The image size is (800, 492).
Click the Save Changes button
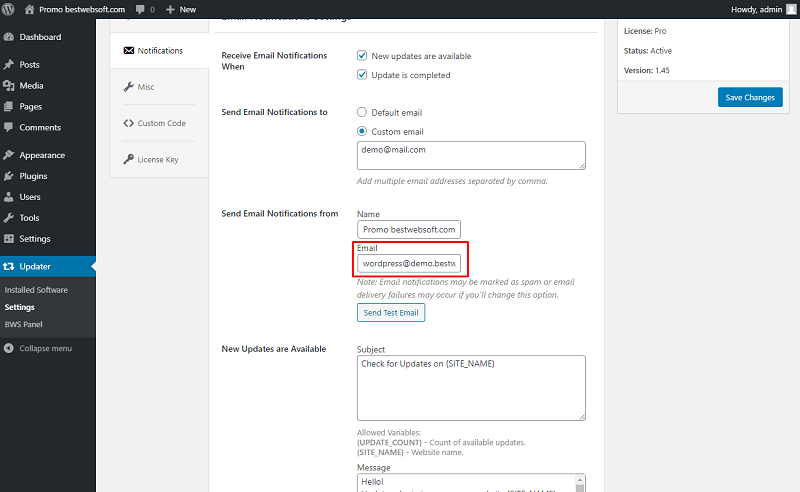(x=750, y=97)
